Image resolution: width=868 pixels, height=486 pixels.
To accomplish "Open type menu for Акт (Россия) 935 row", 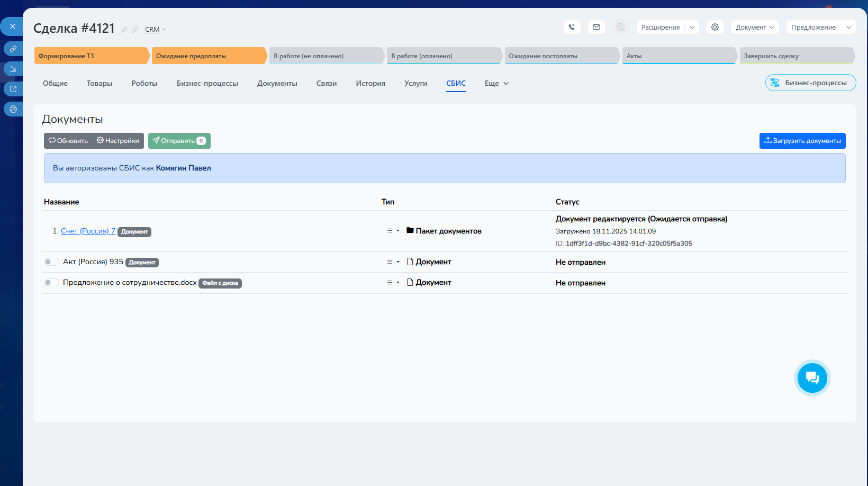I will 393,262.
